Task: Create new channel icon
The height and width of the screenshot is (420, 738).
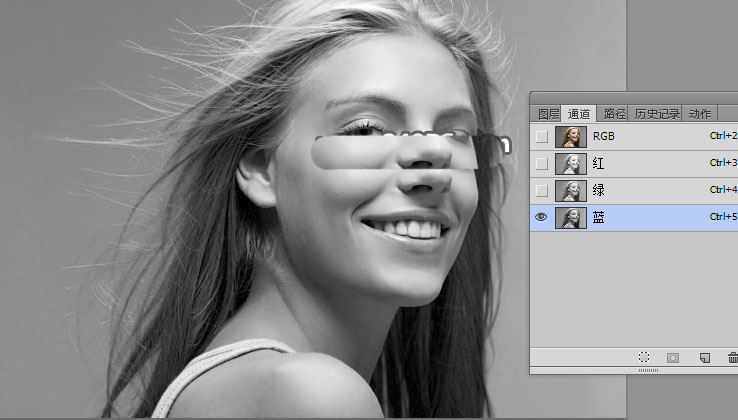Action: tap(705, 358)
